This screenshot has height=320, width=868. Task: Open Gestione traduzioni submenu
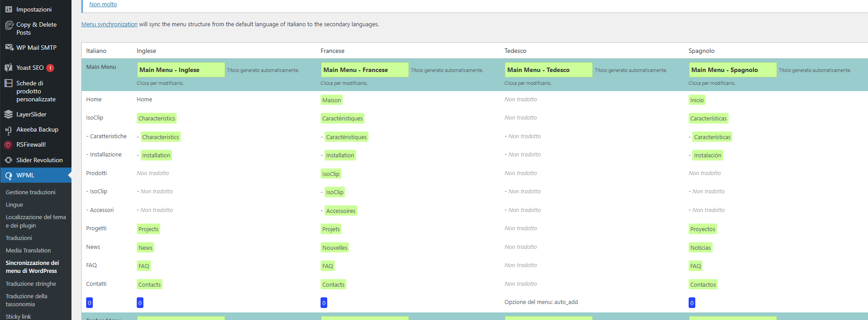31,192
